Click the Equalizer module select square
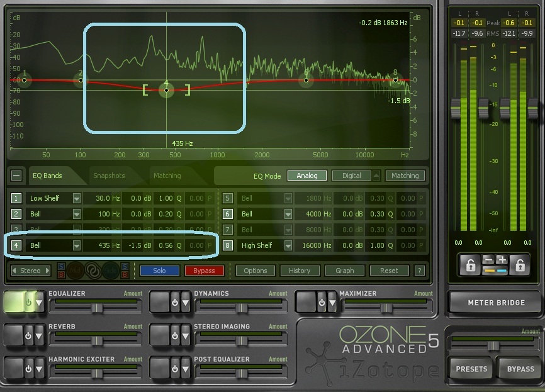The height and width of the screenshot is (392, 545). point(14,303)
